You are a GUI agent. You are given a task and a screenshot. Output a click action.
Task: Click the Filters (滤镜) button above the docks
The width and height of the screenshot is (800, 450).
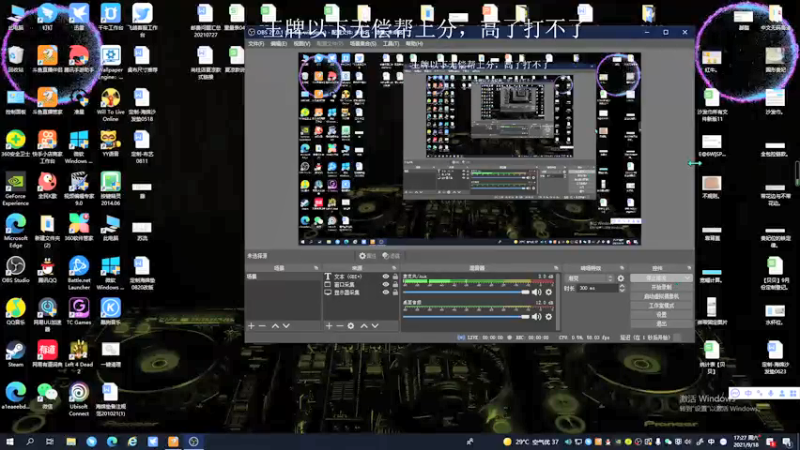pos(391,256)
